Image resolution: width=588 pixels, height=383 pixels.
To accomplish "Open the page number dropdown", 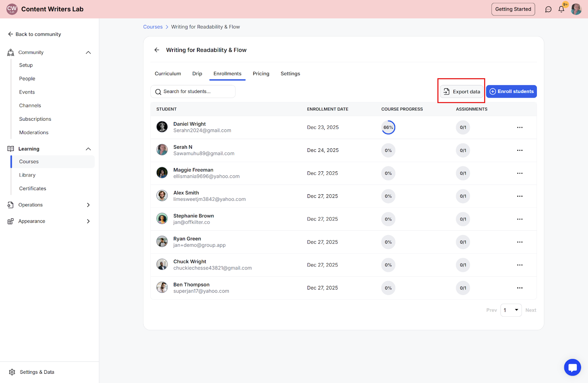I will (x=511, y=310).
